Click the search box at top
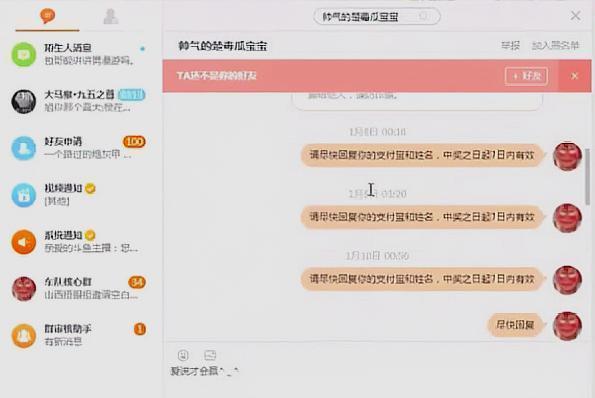The image size is (595, 398). 376,17
